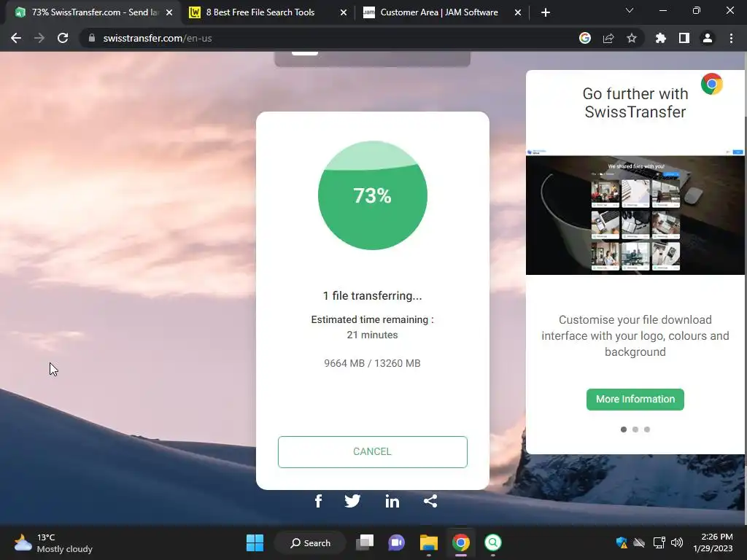Go forward in browser history
Screen dimensions: 747x560
39,38
